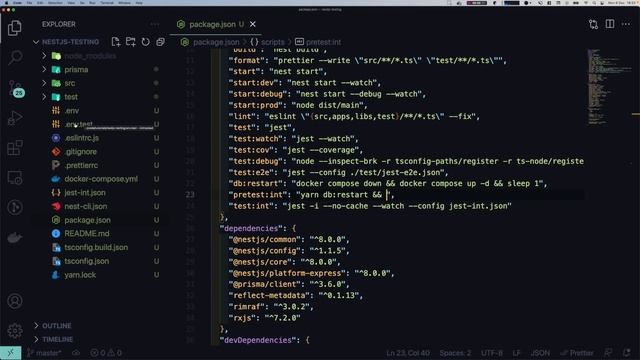Open the Search view in activity bar
The height and width of the screenshot is (360, 640).
click(x=15, y=57)
